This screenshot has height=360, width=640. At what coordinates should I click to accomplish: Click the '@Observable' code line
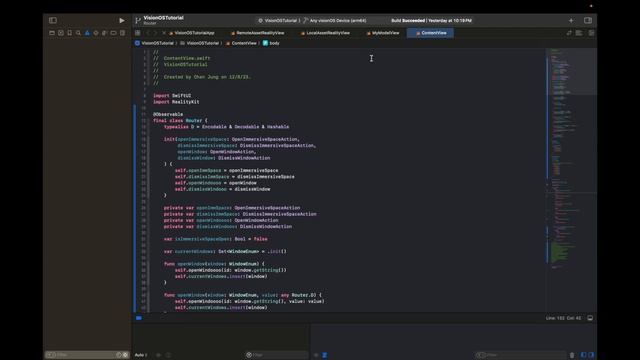coord(168,114)
